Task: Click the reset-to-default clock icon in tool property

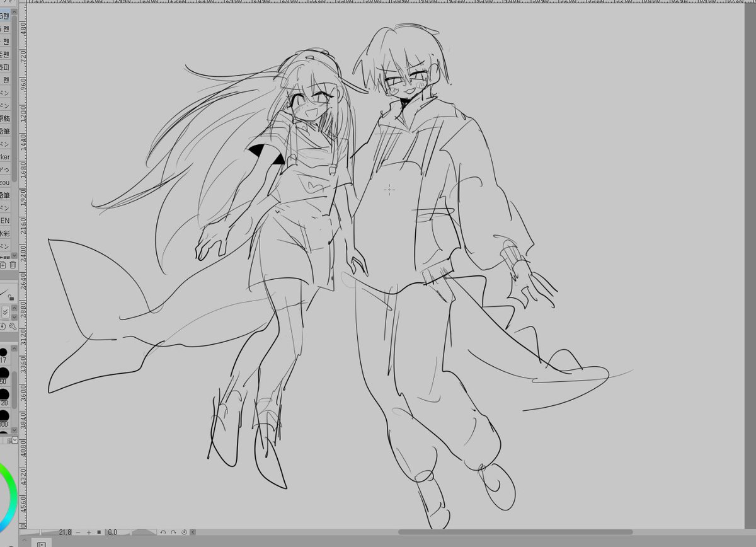Action: [x=3, y=326]
